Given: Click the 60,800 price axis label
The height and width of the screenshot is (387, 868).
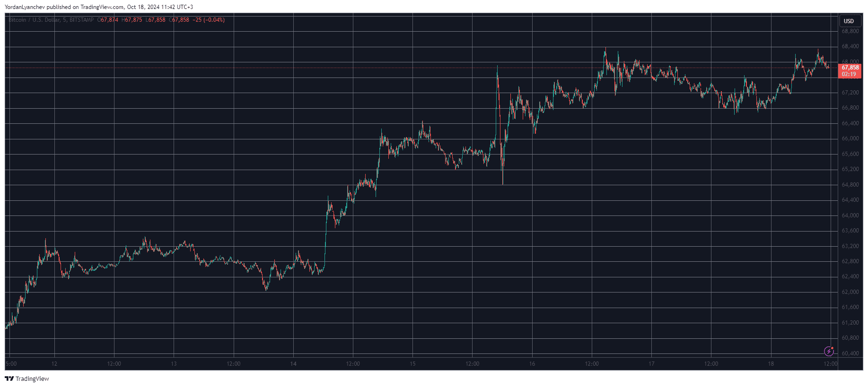Looking at the screenshot, I should coord(850,338).
